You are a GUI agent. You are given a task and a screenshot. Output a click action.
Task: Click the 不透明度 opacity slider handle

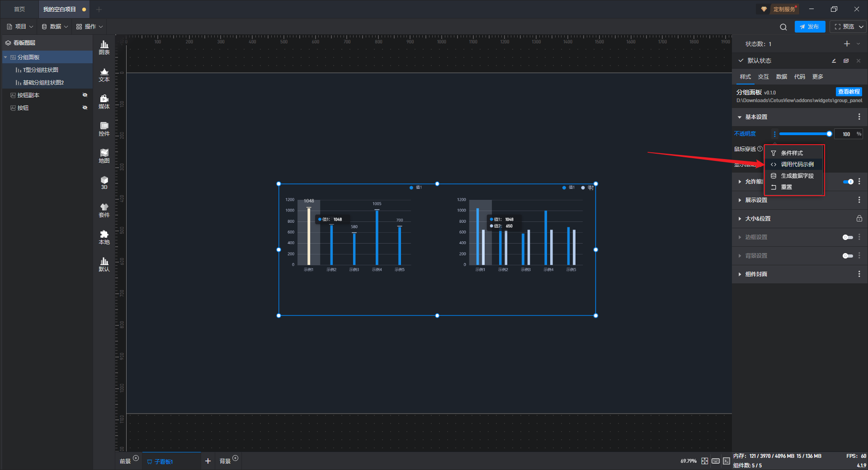coord(829,134)
